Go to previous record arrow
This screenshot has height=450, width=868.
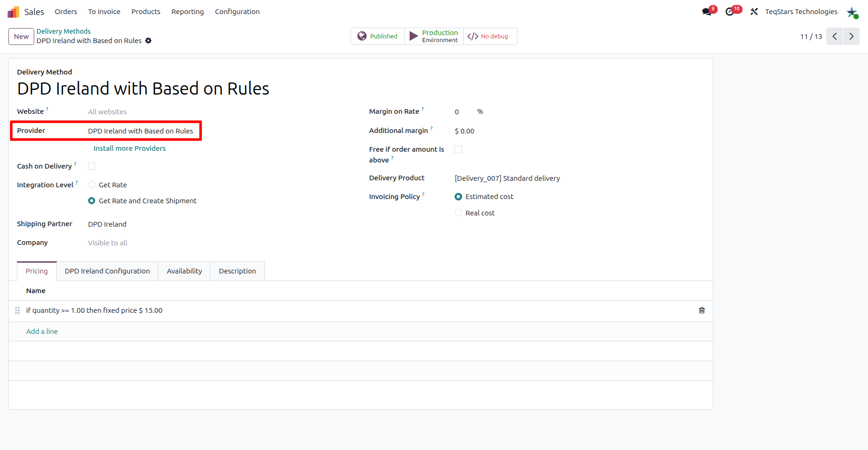pyautogui.click(x=834, y=36)
